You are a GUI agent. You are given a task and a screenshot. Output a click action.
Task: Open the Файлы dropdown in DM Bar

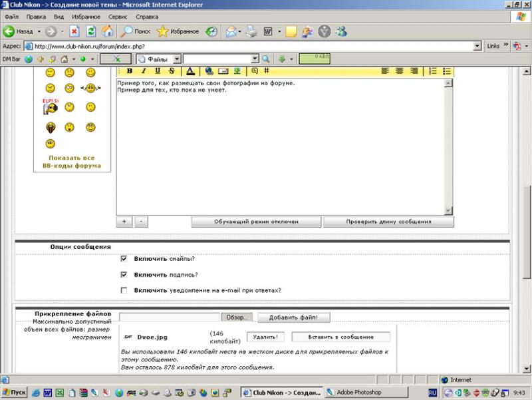pyautogui.click(x=177, y=59)
